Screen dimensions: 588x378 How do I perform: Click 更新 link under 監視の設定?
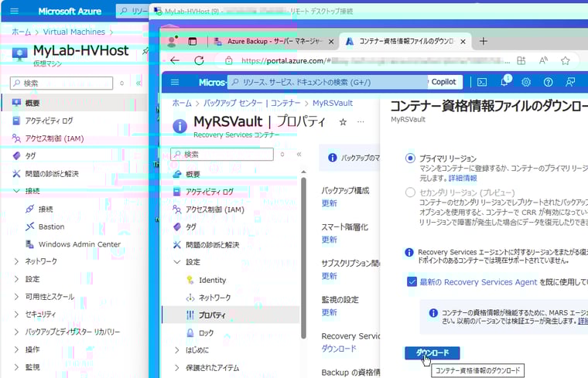[x=330, y=312]
